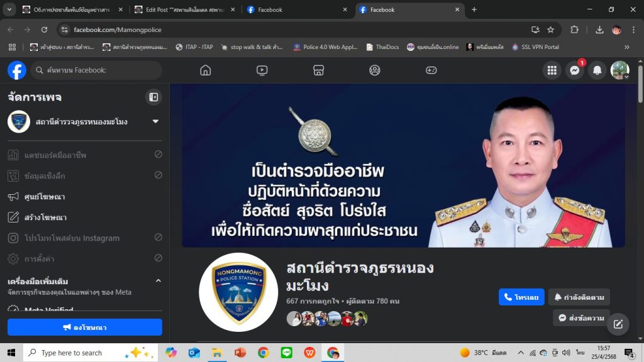Open the tab search dropdown in Chrome
644x362 pixels.
[x=9, y=9]
